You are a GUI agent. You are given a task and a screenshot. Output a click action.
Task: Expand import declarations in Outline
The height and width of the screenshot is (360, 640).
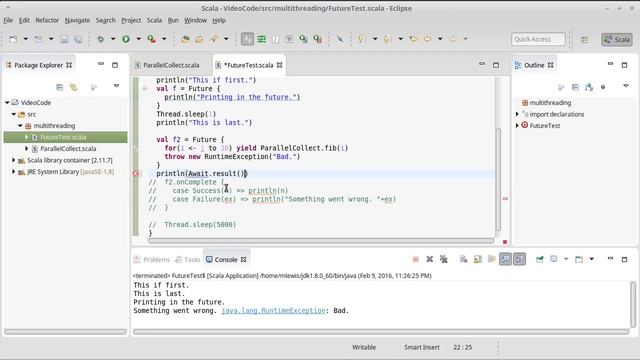tap(517, 114)
